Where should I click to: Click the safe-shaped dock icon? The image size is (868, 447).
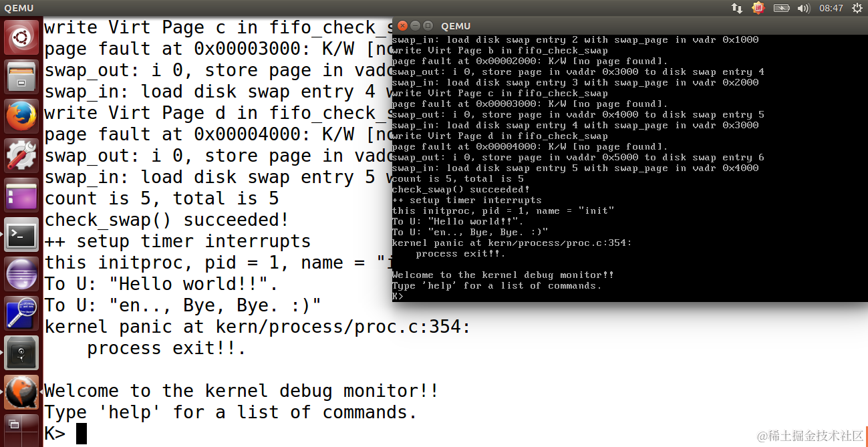pos(17,351)
